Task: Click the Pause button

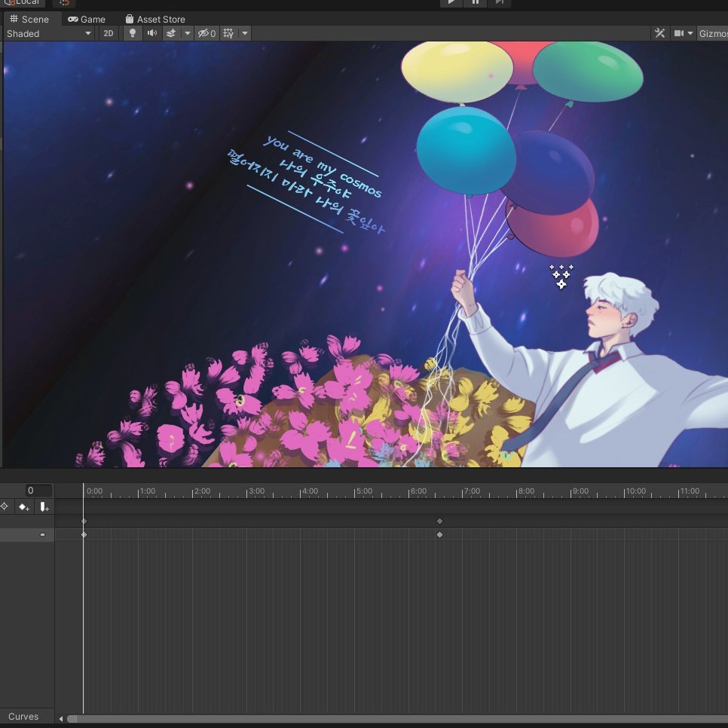Action: [475, 2]
